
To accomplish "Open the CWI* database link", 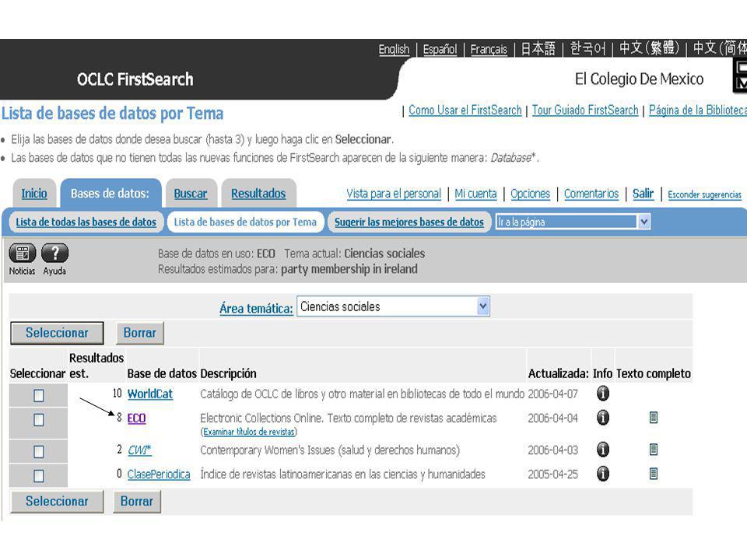I will 139,450.
